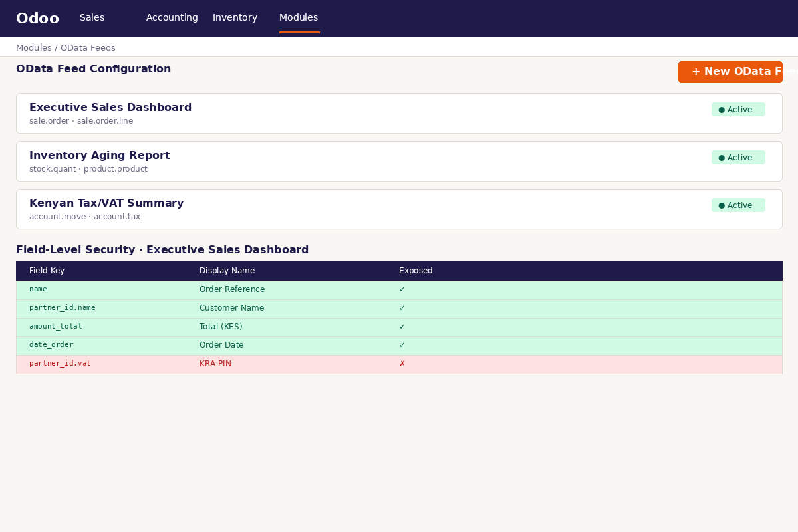Toggle exposed checkmark for Order Date
This screenshot has width=798, height=532.
[x=402, y=345]
